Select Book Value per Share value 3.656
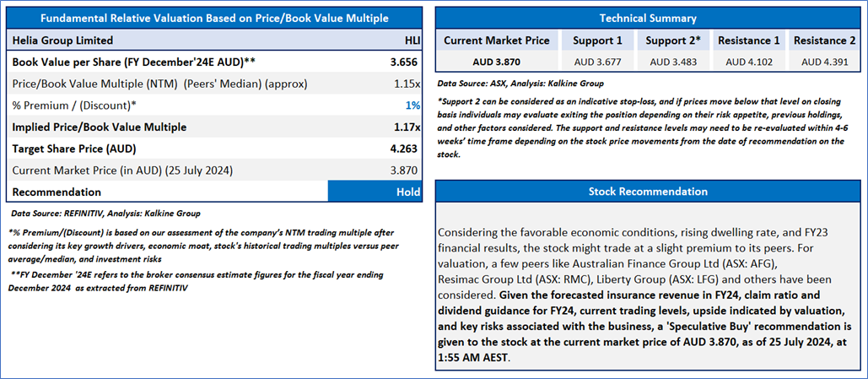The image size is (868, 379). tap(403, 62)
